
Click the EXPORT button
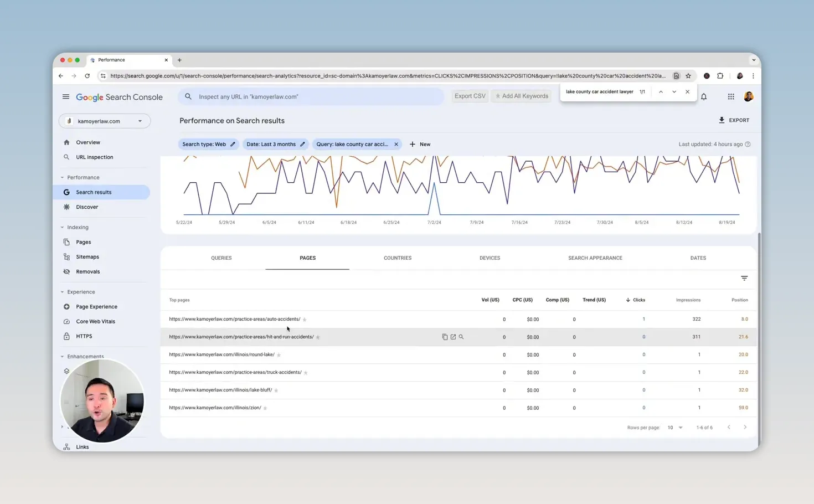click(x=734, y=120)
